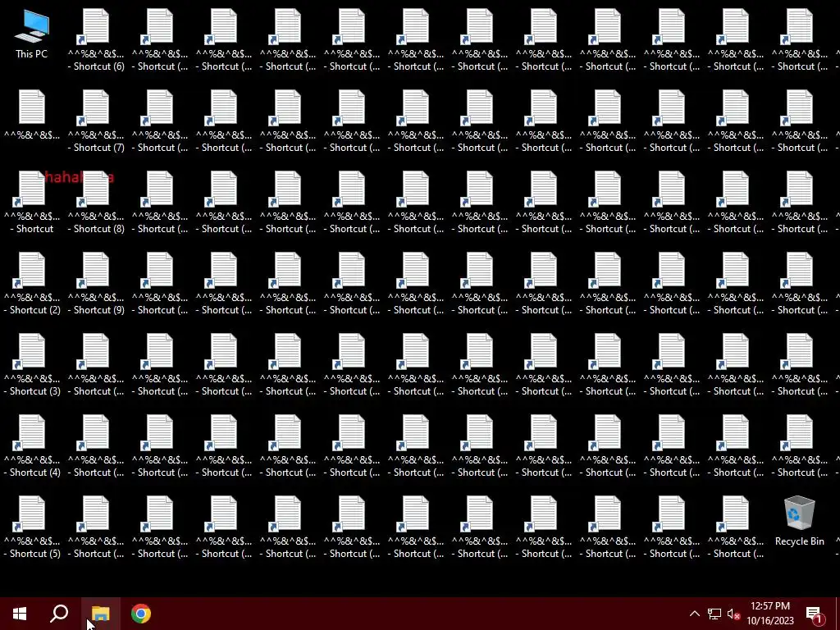Select the file labeled Shortcut (9)
The height and width of the screenshot is (630, 840).
96,283
